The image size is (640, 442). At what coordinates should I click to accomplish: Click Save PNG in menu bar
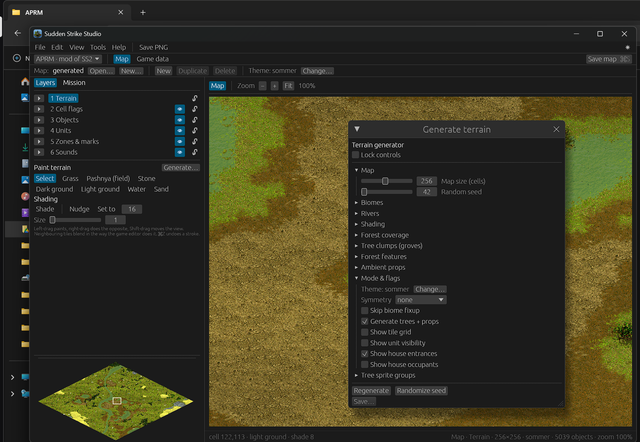click(153, 47)
